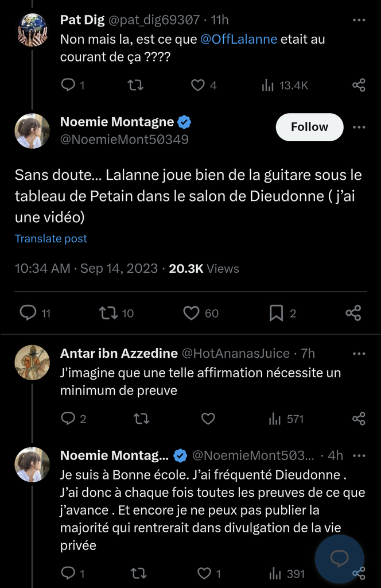Reply to Pat Dig's tweet

click(68, 86)
